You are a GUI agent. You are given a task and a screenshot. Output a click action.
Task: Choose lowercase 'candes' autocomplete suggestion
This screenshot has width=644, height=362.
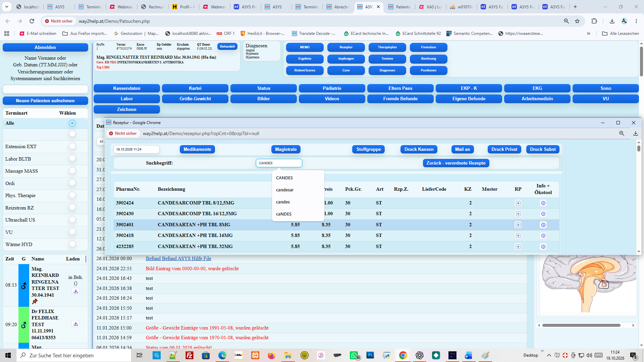coord(283,202)
